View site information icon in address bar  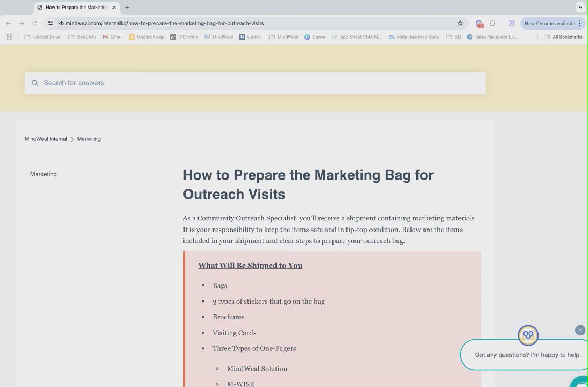tap(51, 23)
